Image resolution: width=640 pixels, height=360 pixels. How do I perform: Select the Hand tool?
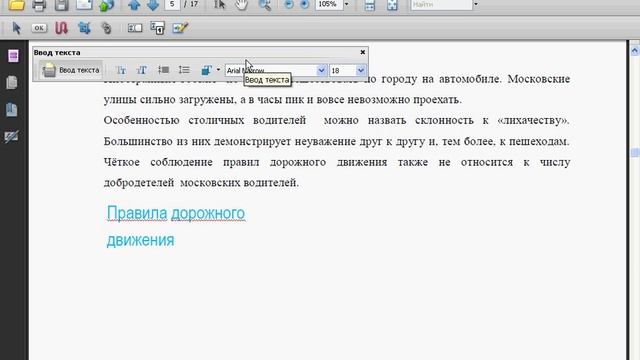tap(242, 5)
